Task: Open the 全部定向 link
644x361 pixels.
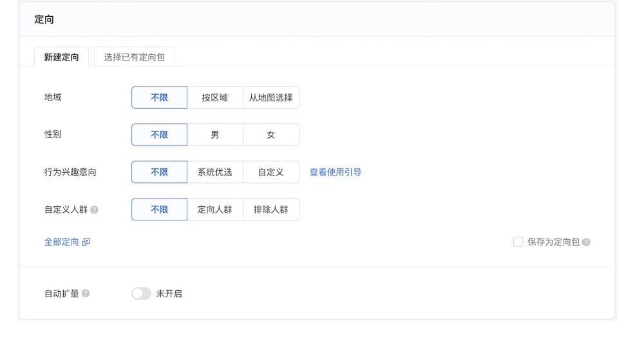Action: pos(62,242)
